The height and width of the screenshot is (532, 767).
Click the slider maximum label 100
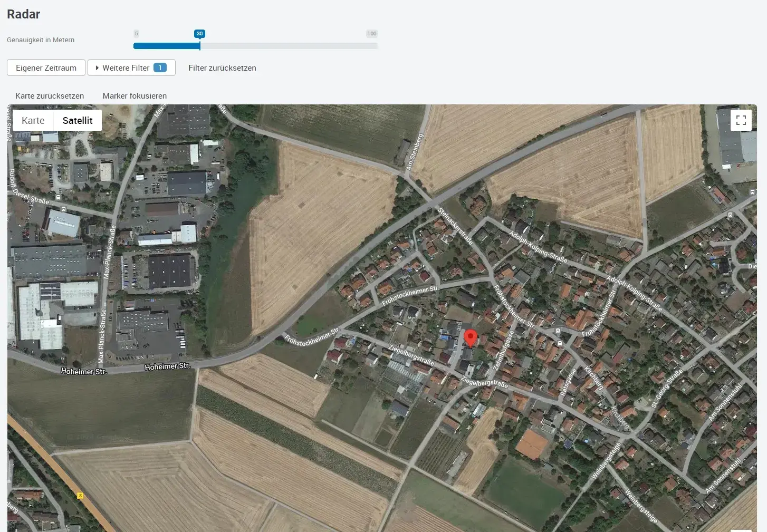371,34
